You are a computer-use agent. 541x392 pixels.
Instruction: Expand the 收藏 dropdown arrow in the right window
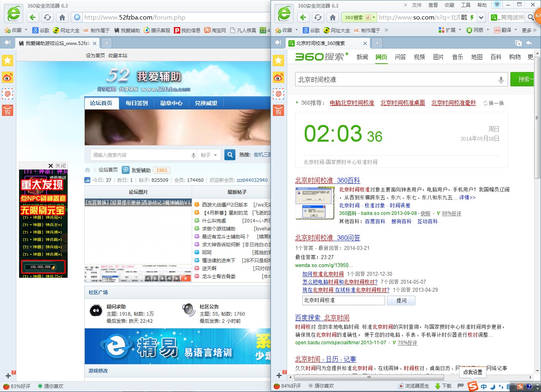click(297, 30)
